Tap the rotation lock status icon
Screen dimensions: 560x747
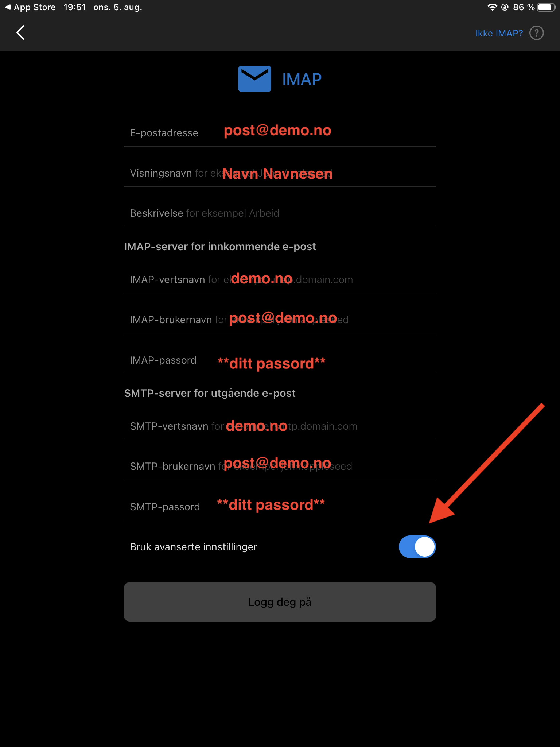click(505, 7)
